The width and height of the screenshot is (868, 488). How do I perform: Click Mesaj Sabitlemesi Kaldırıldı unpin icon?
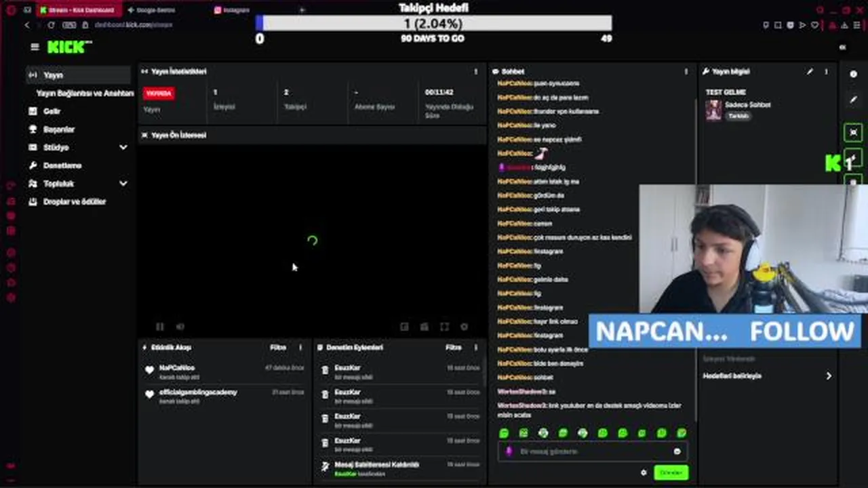coord(325,467)
